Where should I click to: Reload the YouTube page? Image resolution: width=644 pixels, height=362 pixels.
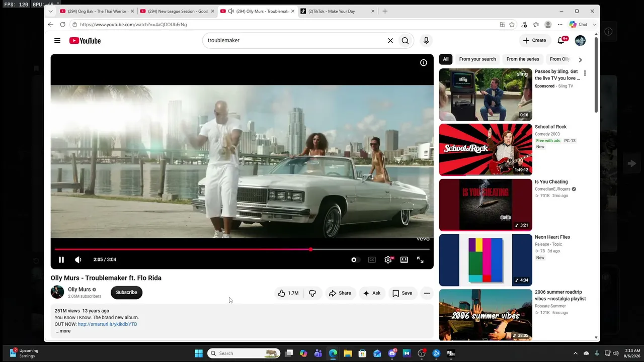pos(62,25)
